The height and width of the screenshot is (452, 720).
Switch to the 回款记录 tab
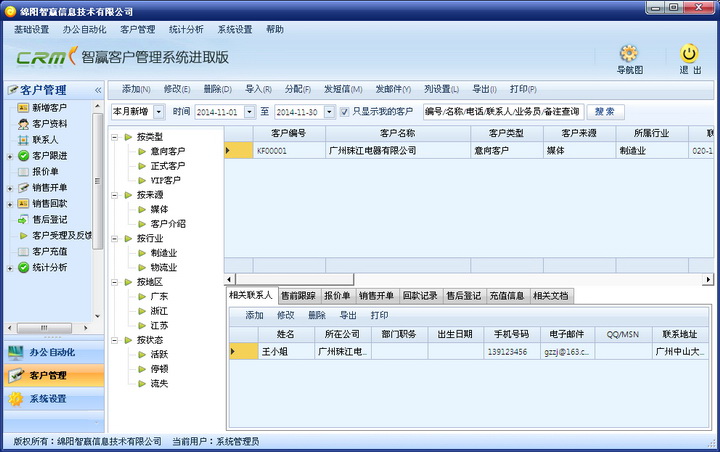coord(420,296)
